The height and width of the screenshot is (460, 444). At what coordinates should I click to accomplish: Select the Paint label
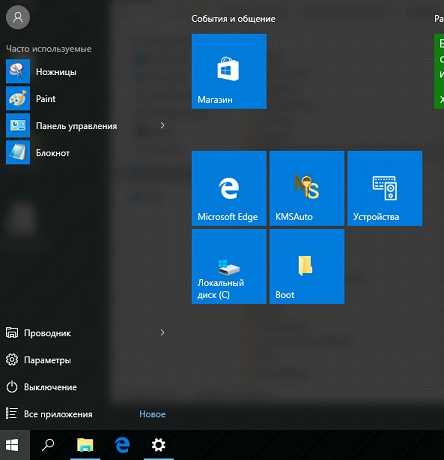point(46,99)
